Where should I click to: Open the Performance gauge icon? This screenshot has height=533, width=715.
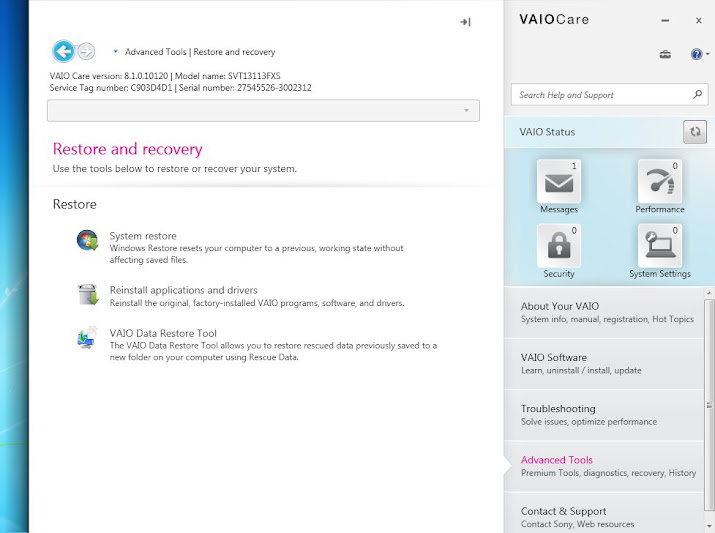click(x=659, y=181)
